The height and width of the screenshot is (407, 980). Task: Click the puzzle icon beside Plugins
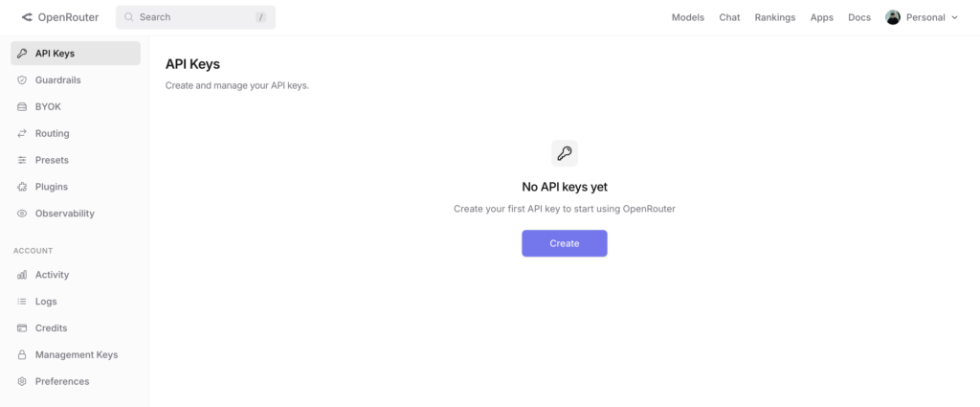click(x=22, y=187)
